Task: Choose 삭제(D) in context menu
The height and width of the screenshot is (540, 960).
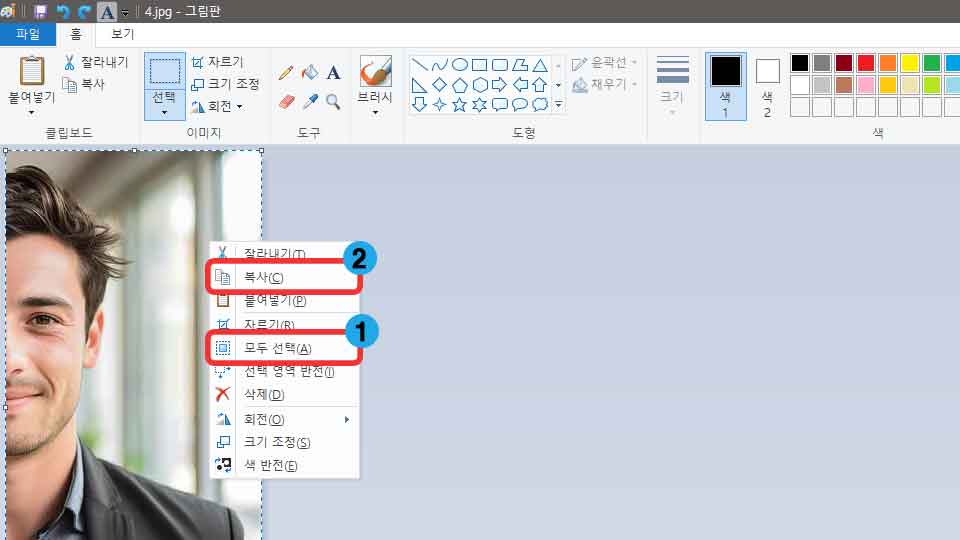Action: (285, 395)
